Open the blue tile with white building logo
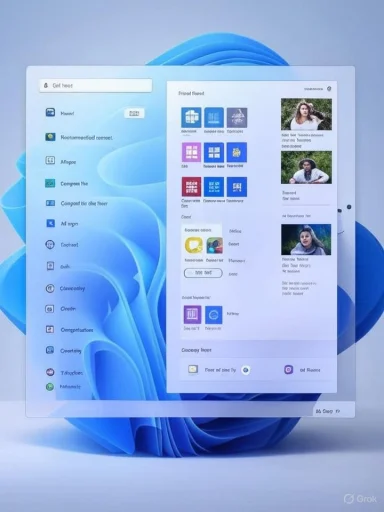Screen dimensions: 384x512 (191, 117)
